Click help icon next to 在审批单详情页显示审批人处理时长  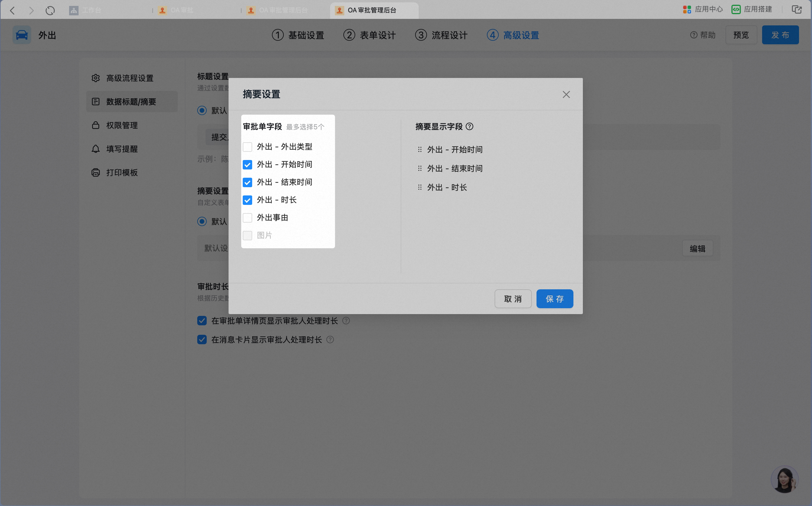pyautogui.click(x=346, y=321)
